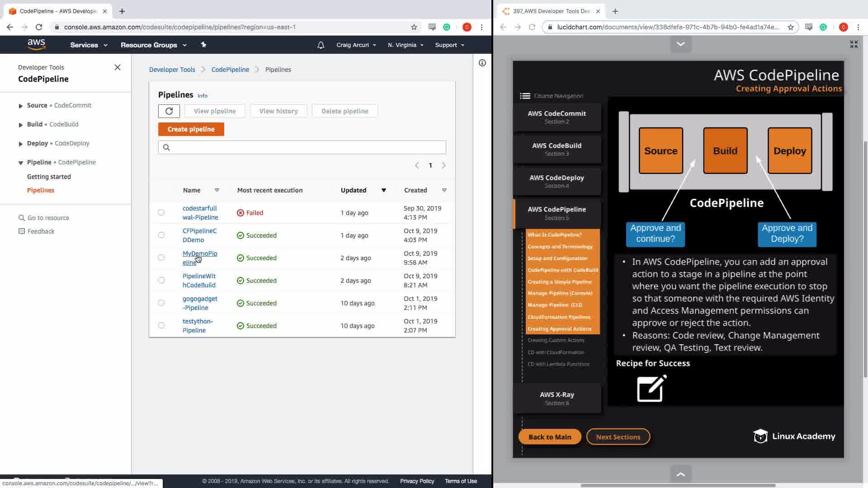
Task: Click the AWS logo home icon
Action: point(36,44)
